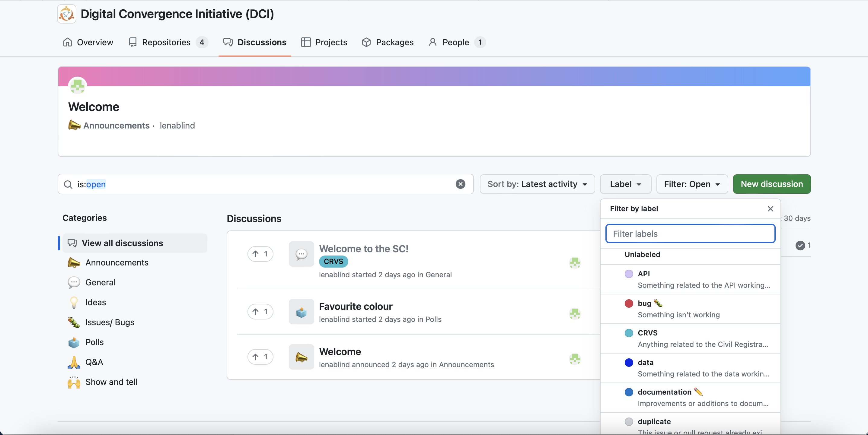The height and width of the screenshot is (435, 868).
Task: Click the Issues/Bugs caterpillar icon
Action: click(74, 322)
